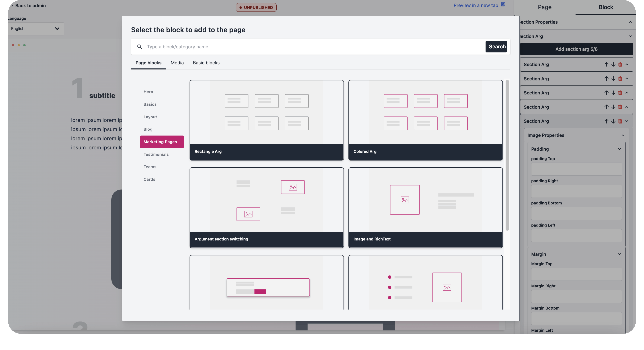The image size is (644, 350).
Task: Choose the Colored Arg block thumbnail
Action: tap(425, 112)
